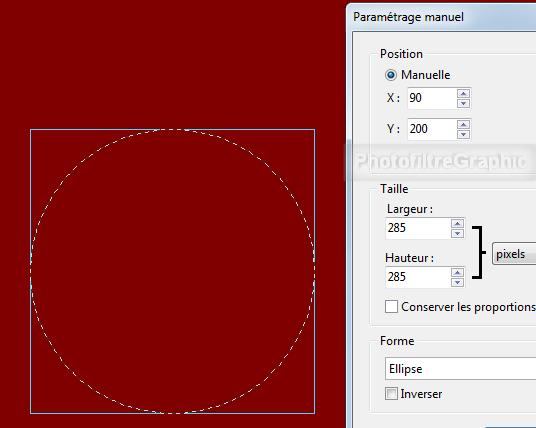This screenshot has height=428, width=536.
Task: Tick the Inverser checkbox
Action: (391, 393)
